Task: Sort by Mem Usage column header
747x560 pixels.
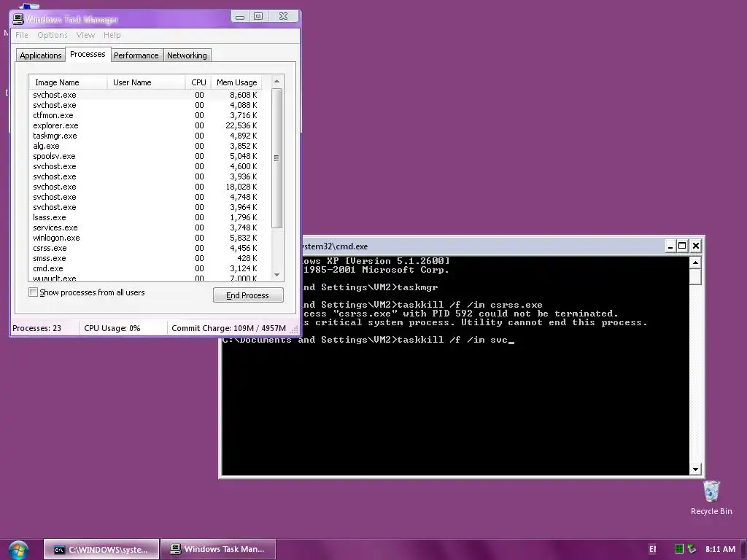Action: coord(237,82)
